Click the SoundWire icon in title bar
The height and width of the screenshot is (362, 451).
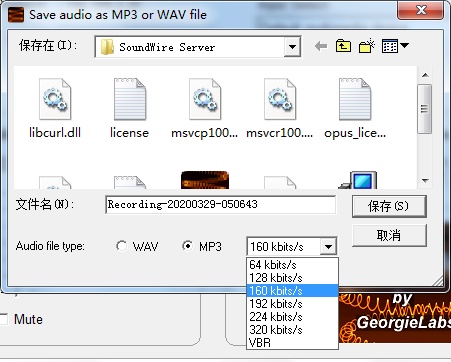16,15
